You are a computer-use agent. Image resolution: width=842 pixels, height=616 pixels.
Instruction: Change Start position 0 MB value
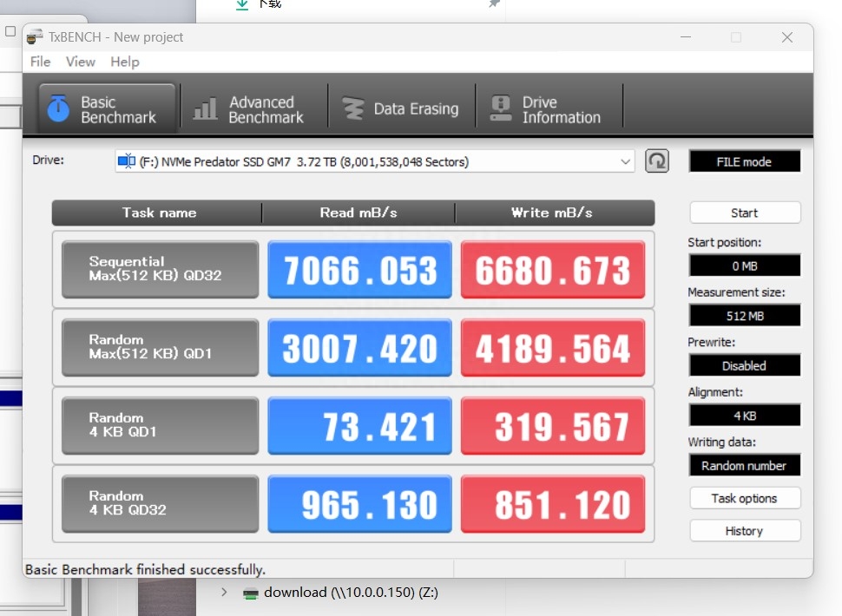click(x=745, y=265)
